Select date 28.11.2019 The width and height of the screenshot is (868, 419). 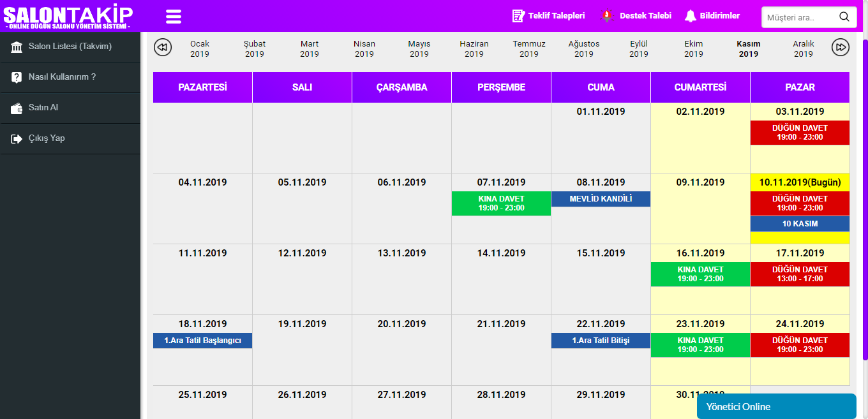(501, 395)
